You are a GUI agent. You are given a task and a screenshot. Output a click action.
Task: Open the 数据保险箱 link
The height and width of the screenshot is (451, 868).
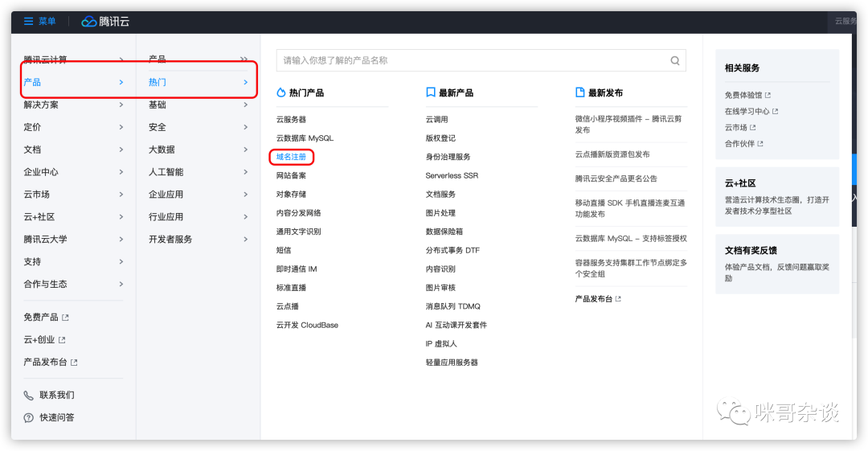[444, 232]
